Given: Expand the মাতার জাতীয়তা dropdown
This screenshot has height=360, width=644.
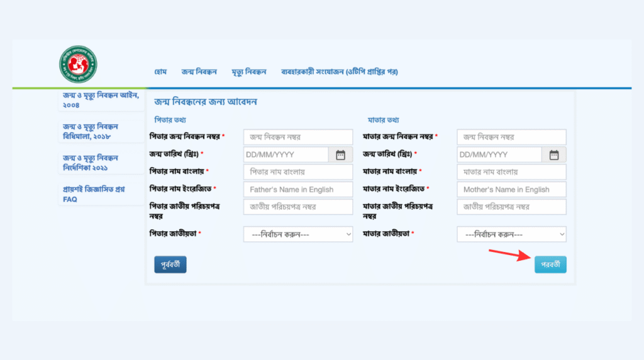Looking at the screenshot, I should pyautogui.click(x=511, y=234).
